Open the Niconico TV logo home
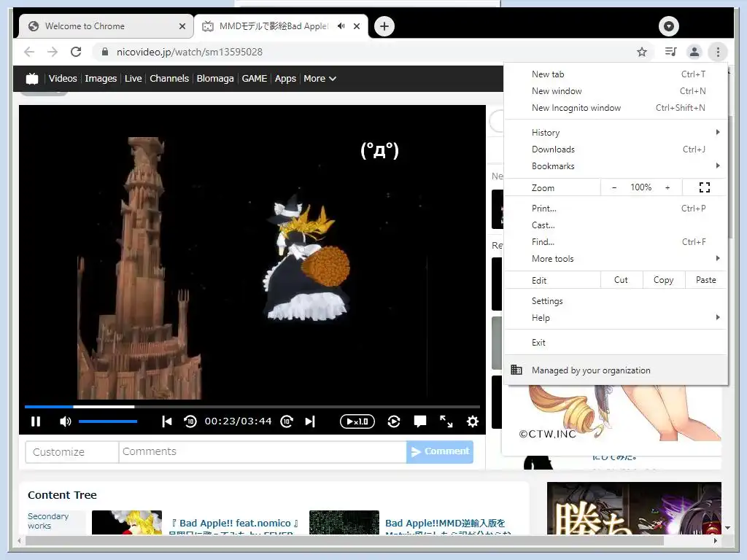 coord(32,79)
